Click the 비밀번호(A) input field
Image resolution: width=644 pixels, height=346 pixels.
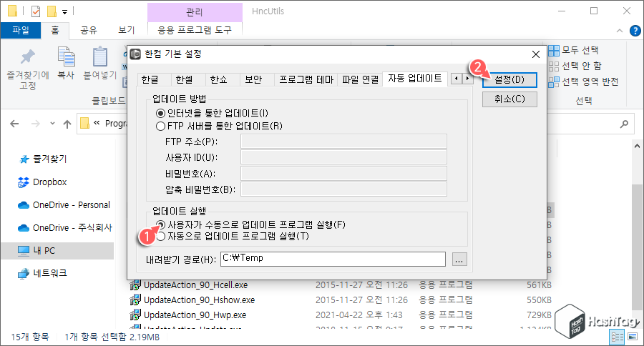click(343, 174)
